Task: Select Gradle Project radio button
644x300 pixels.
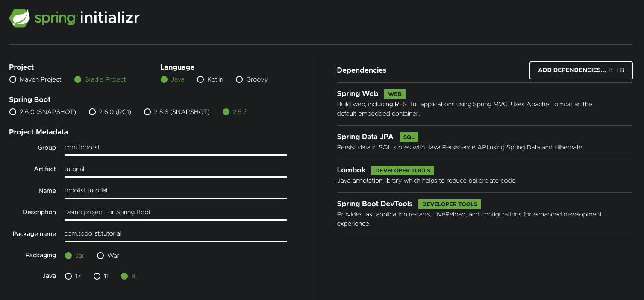Action: pyautogui.click(x=77, y=79)
